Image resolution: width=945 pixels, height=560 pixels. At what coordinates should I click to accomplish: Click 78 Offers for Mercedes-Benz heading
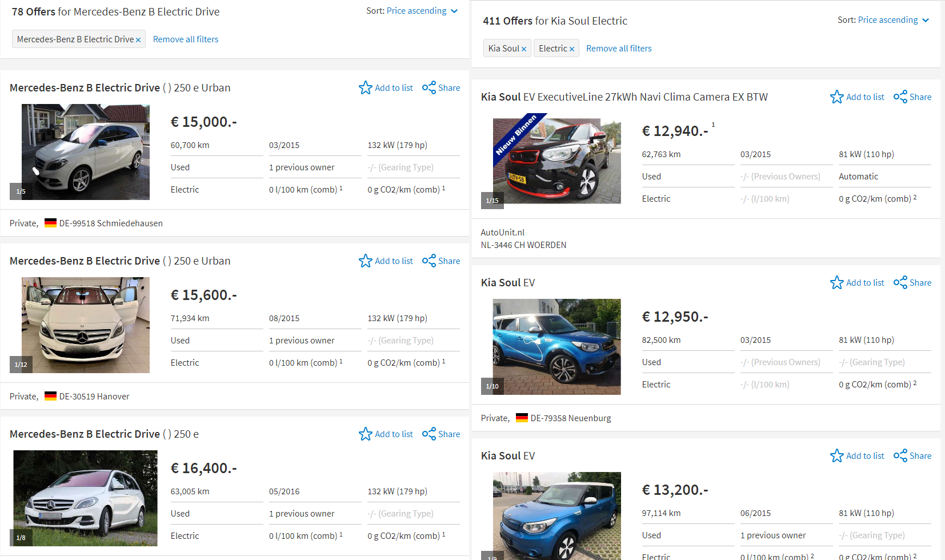point(116,11)
